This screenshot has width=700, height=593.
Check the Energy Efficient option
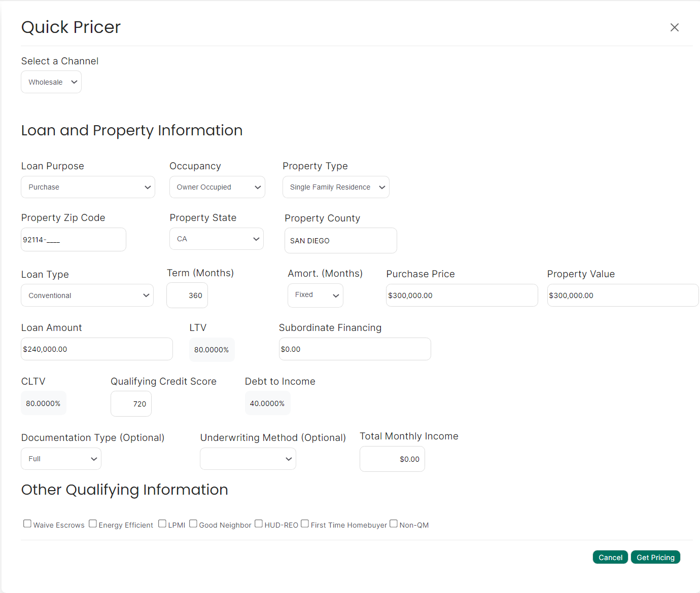(x=93, y=523)
